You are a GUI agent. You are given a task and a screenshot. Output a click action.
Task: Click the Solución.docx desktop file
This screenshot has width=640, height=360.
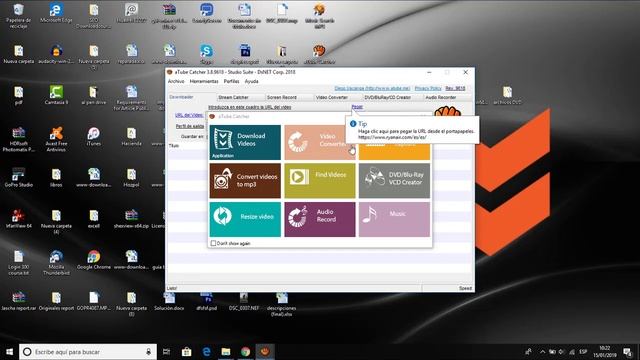click(x=169, y=301)
